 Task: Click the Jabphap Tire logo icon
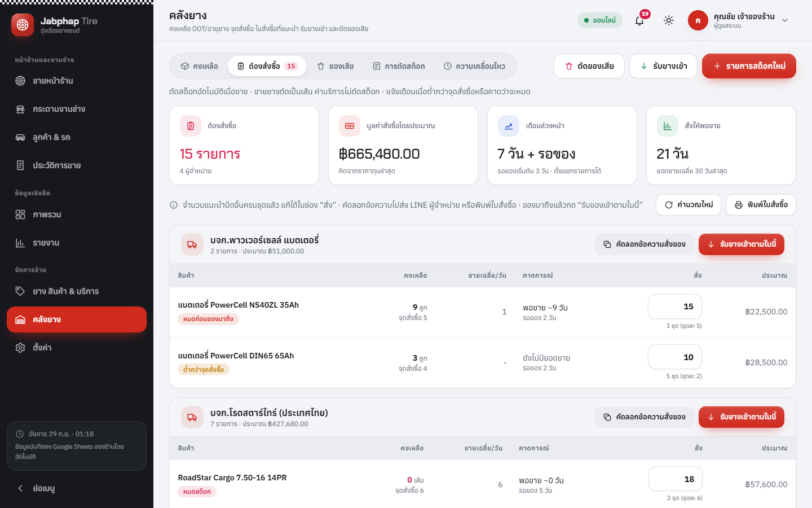point(23,25)
